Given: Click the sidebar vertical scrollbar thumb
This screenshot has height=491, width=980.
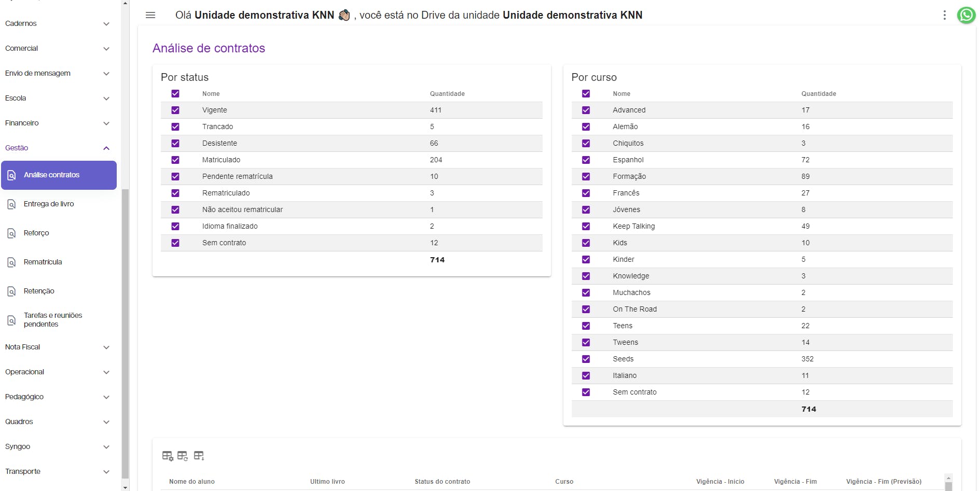Looking at the screenshot, I should click(125, 334).
